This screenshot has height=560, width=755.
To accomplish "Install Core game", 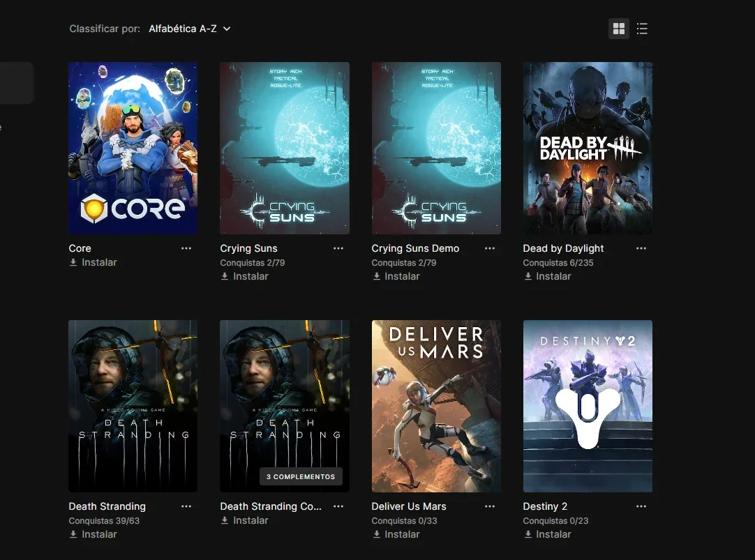I will click(93, 262).
